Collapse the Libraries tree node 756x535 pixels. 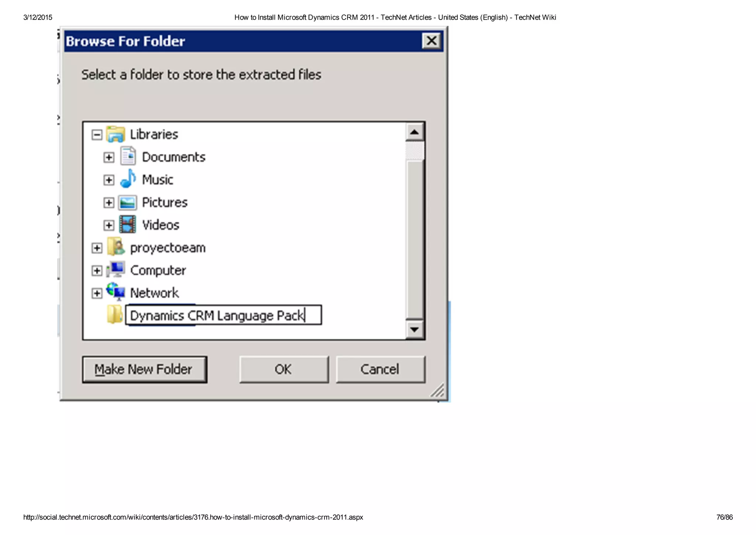point(97,135)
